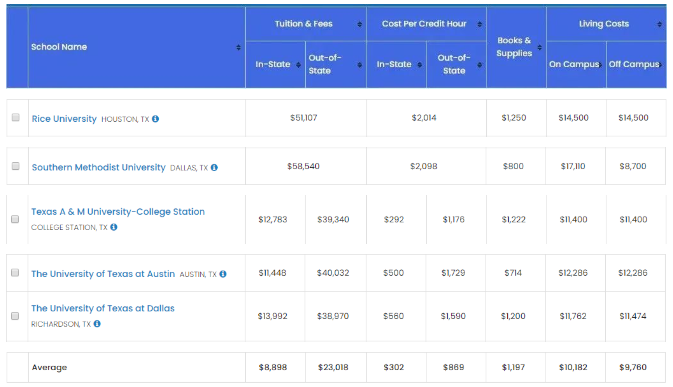Open info icon beside Southern Methodist University
The height and width of the screenshot is (387, 673).
click(x=214, y=167)
